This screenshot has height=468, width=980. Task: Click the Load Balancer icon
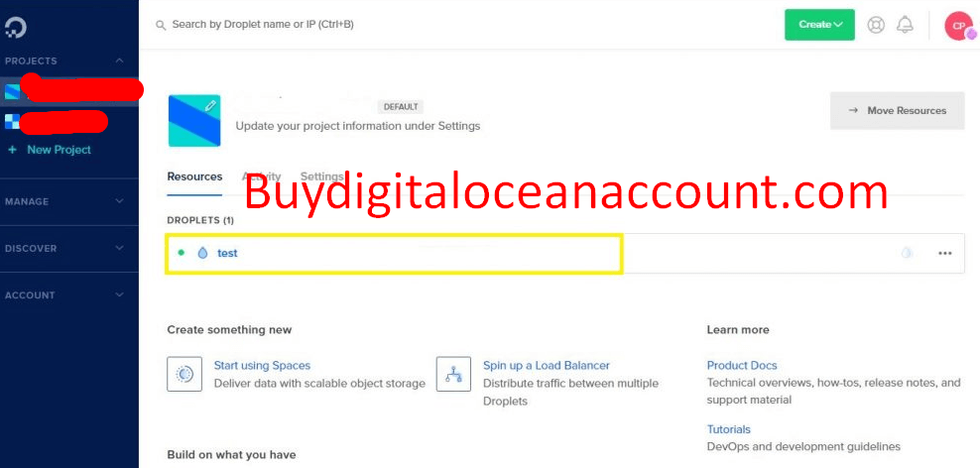tap(453, 374)
